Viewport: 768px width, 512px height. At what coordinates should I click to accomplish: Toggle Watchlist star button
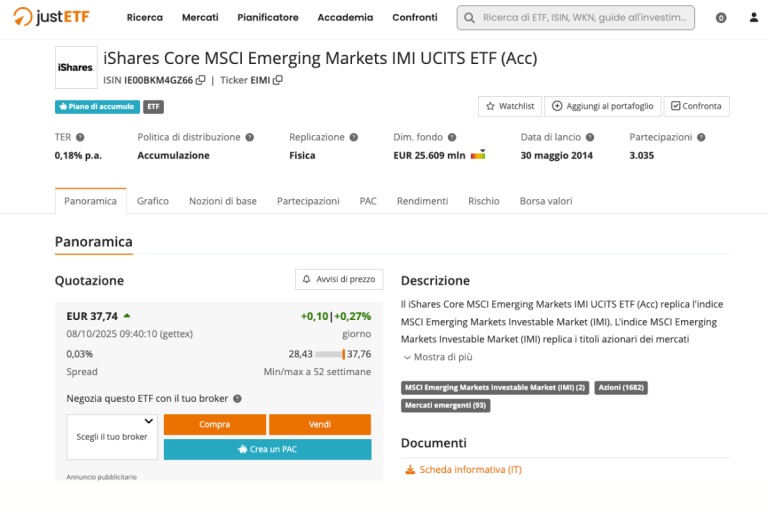(510, 106)
